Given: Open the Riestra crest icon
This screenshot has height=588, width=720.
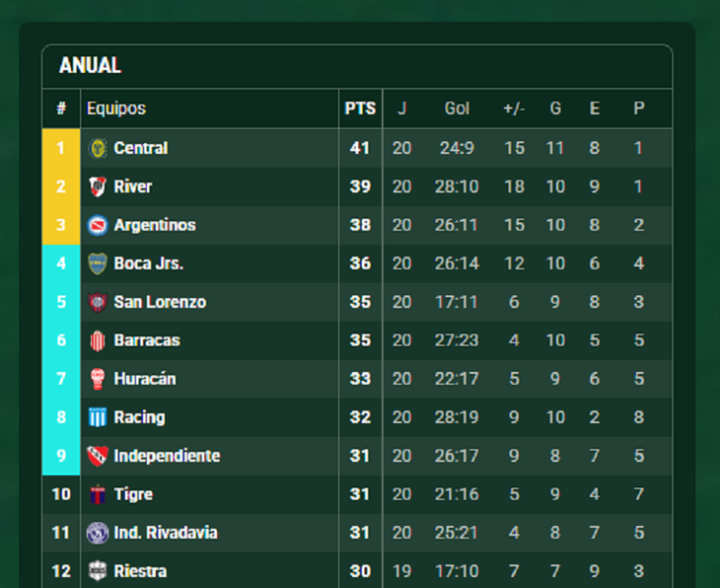Looking at the screenshot, I should click(98, 571).
